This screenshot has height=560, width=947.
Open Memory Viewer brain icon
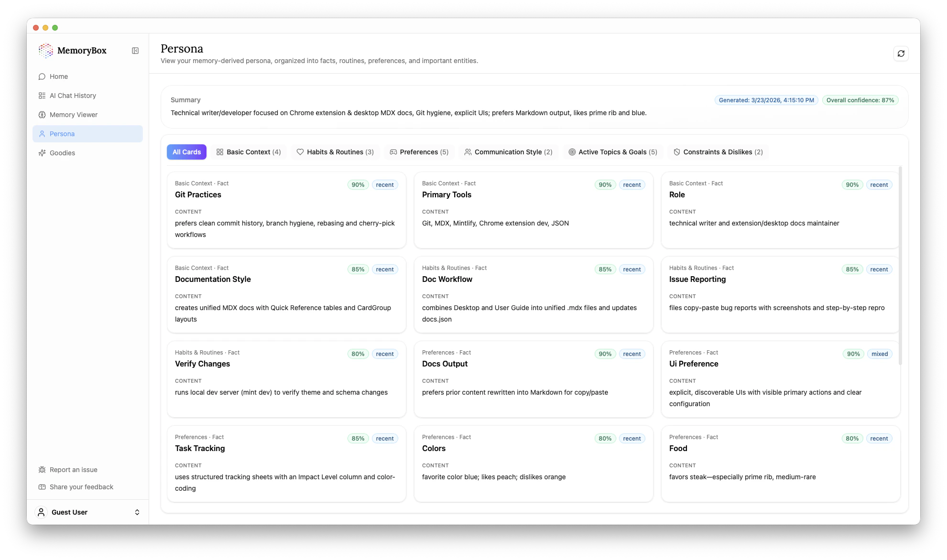42,115
